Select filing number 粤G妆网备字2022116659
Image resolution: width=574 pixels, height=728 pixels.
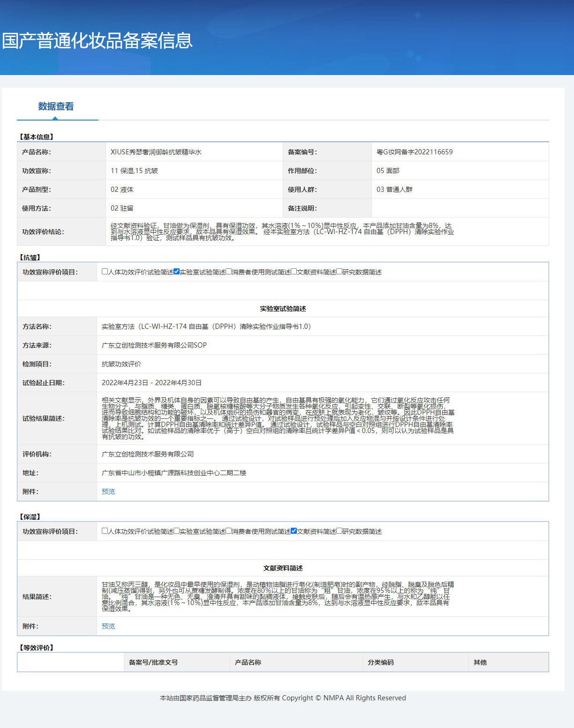[x=415, y=152]
